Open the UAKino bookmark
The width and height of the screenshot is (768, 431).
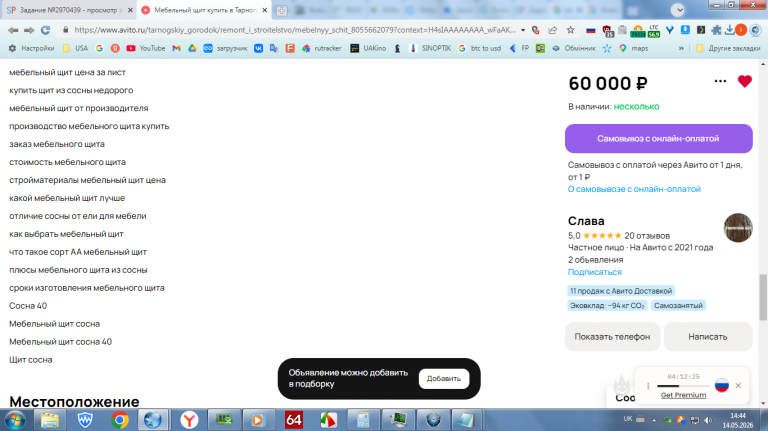368,48
